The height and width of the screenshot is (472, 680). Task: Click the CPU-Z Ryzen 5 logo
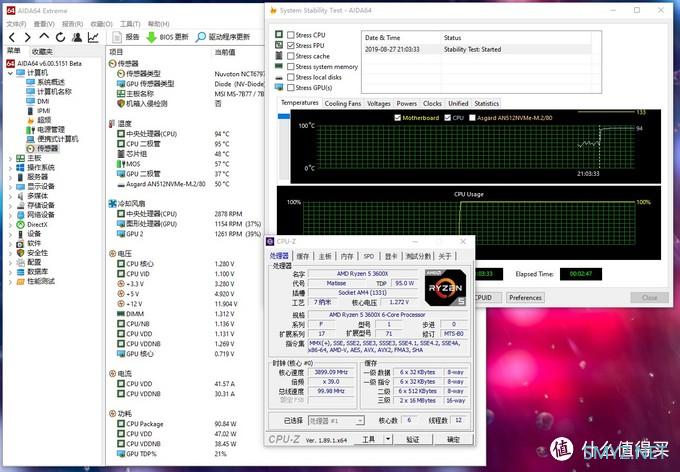445,288
